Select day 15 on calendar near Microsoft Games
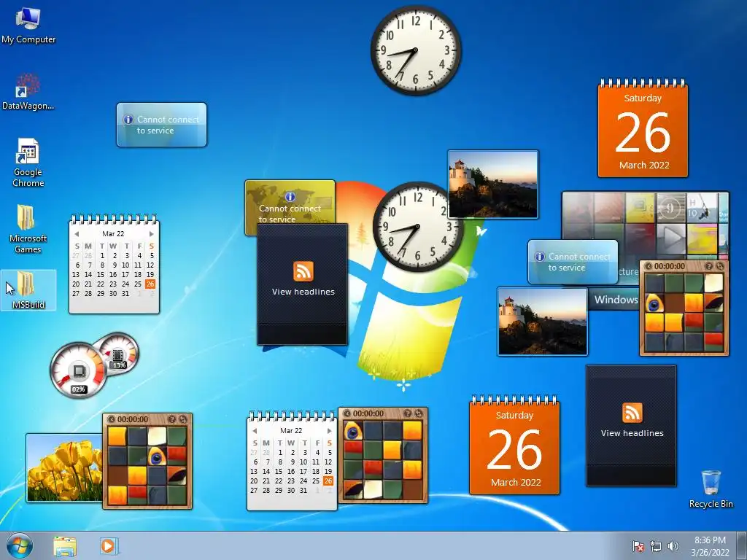The image size is (747, 560). [101, 274]
